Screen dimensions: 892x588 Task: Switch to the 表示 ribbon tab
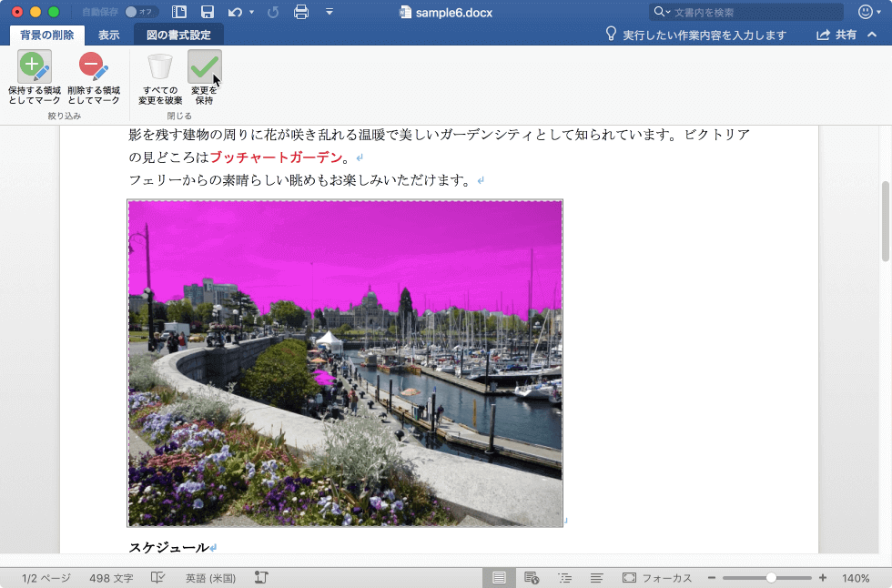[x=108, y=34]
